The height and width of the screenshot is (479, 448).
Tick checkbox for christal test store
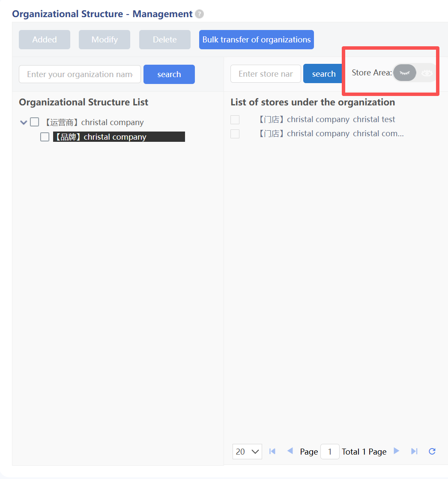click(x=235, y=120)
